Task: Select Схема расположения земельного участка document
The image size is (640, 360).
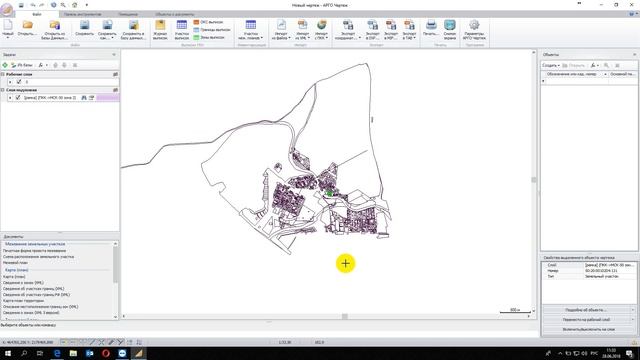Action: [x=38, y=257]
